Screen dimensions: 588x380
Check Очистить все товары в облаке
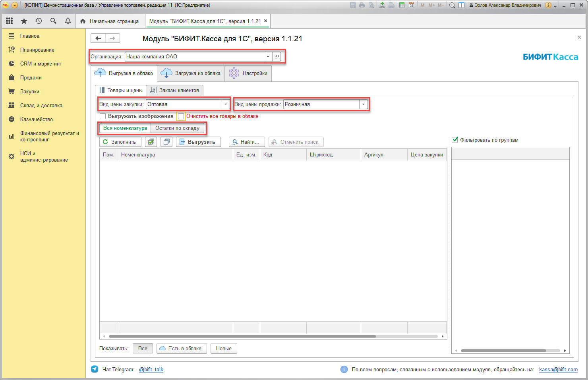click(181, 116)
